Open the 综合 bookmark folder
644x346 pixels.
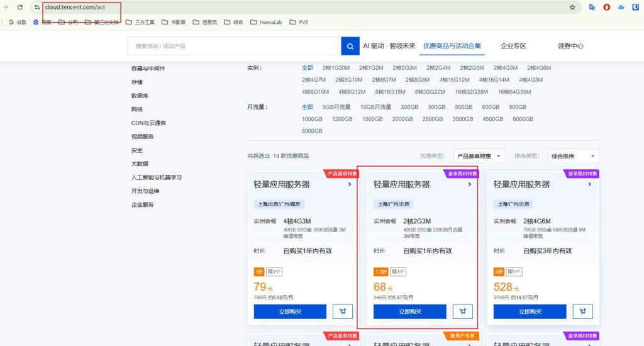234,22
